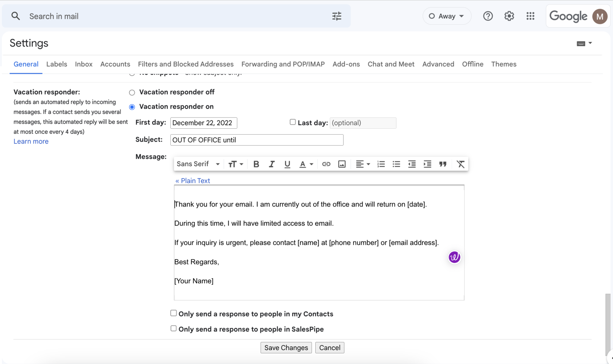Open Gmail's advanced search options

pyautogui.click(x=336, y=16)
